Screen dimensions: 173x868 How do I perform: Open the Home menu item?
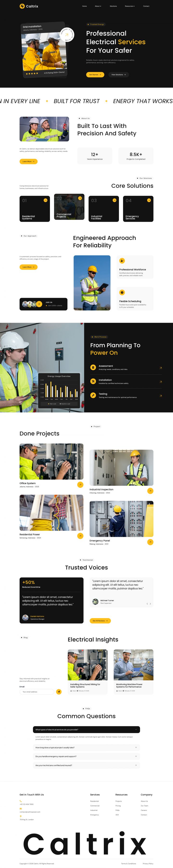84,6
